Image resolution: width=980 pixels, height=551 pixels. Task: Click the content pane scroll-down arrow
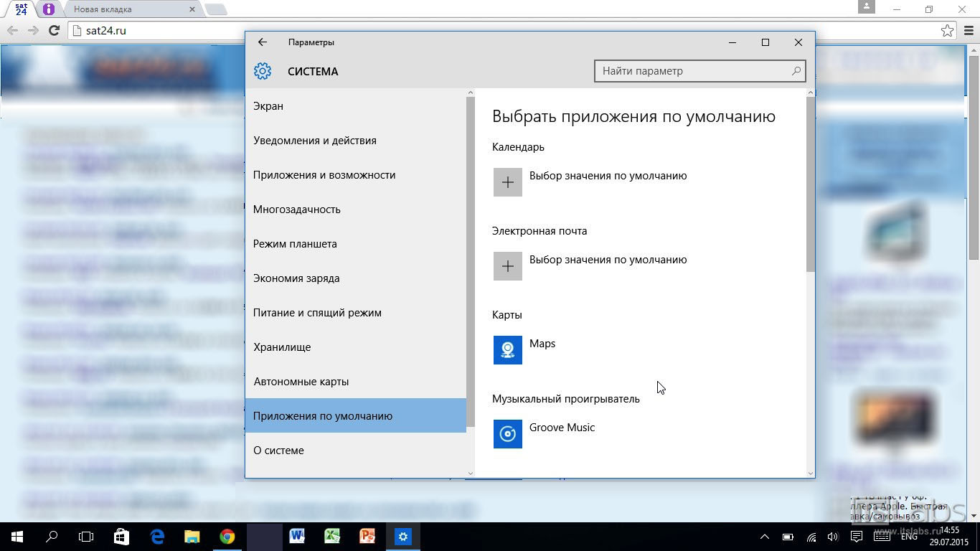click(811, 474)
